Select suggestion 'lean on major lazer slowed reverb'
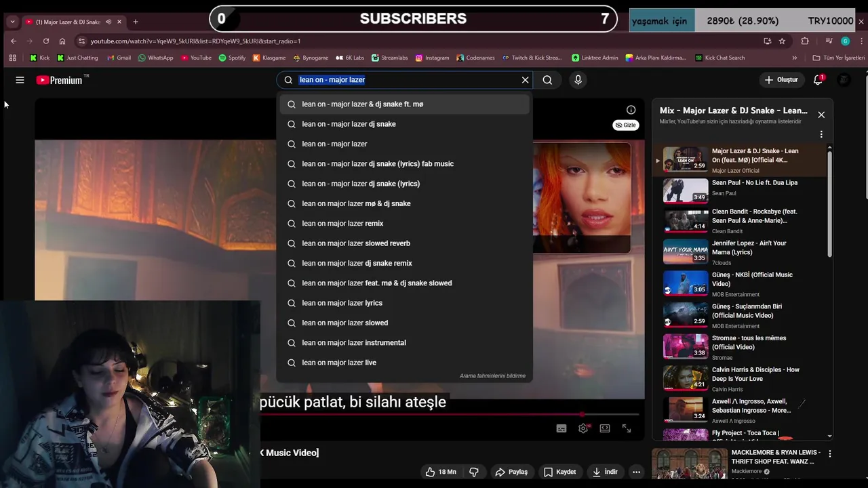868x488 pixels. (x=404, y=243)
